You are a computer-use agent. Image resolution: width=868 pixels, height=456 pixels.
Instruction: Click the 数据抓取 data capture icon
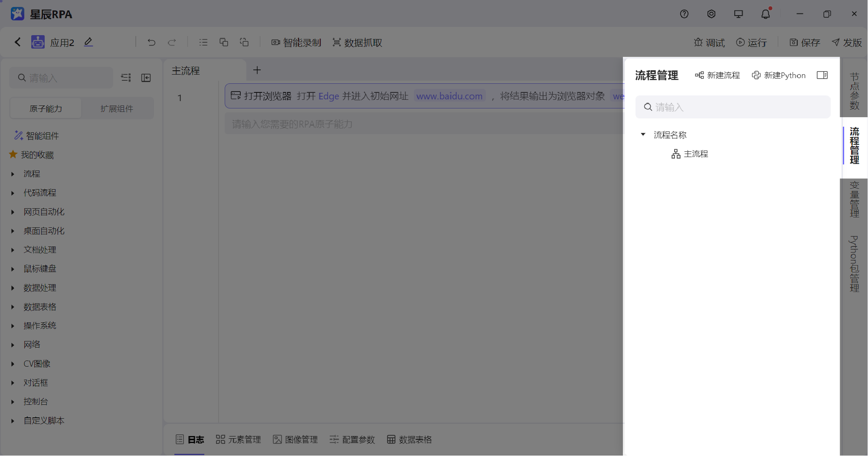337,42
